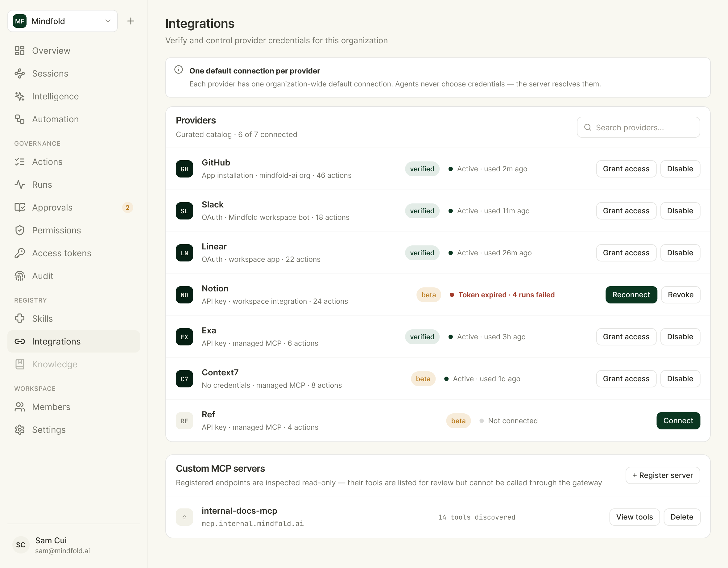
Task: Grant access for Context7
Action: pyautogui.click(x=626, y=379)
